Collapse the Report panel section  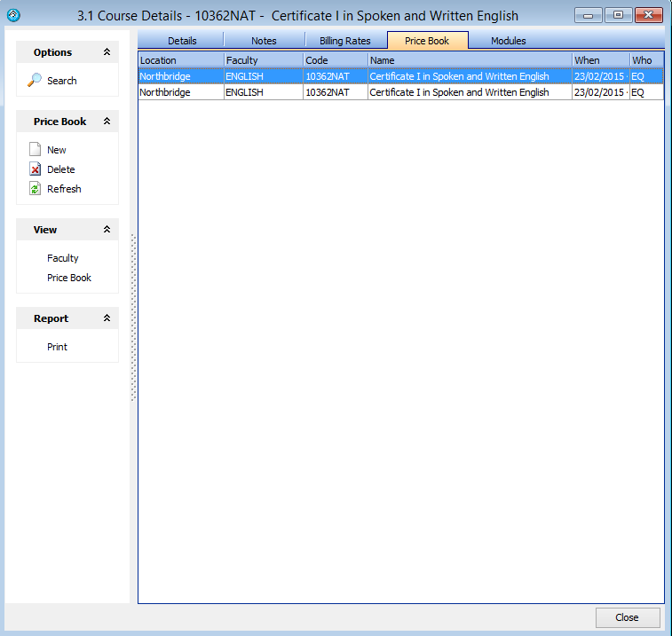point(107,318)
